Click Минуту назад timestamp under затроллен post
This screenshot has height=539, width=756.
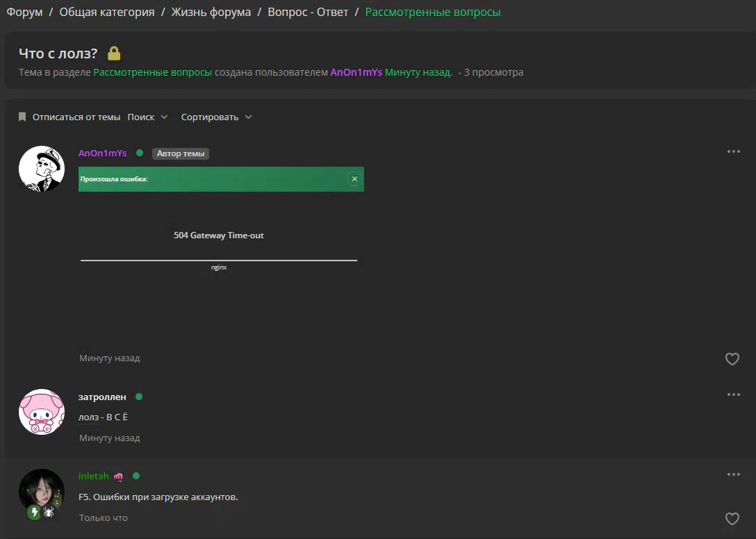[110, 438]
